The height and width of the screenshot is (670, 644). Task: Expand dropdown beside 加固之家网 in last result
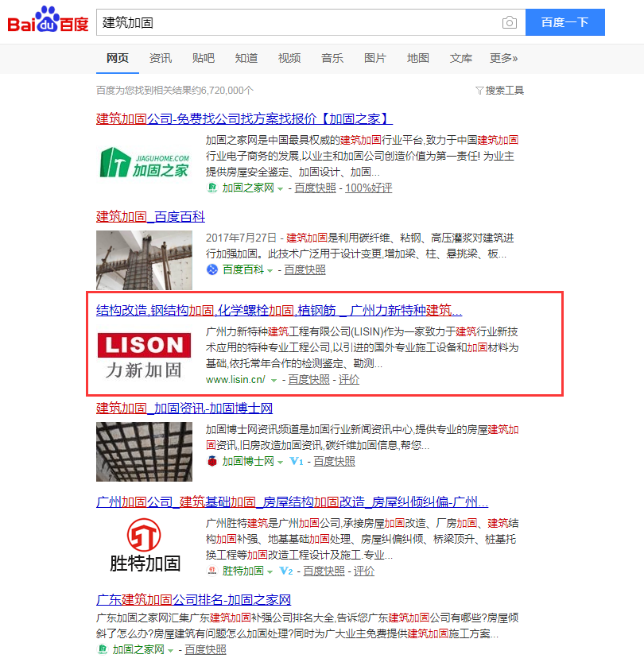pyautogui.click(x=170, y=650)
